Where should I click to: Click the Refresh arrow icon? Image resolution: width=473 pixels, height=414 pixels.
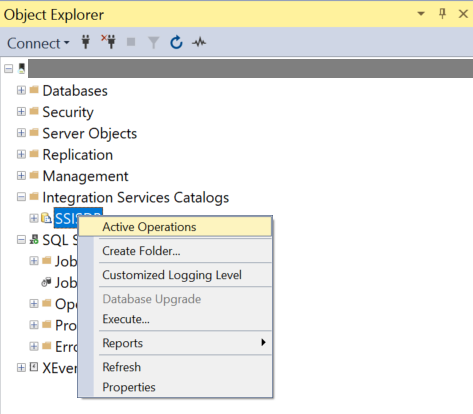pyautogui.click(x=176, y=42)
